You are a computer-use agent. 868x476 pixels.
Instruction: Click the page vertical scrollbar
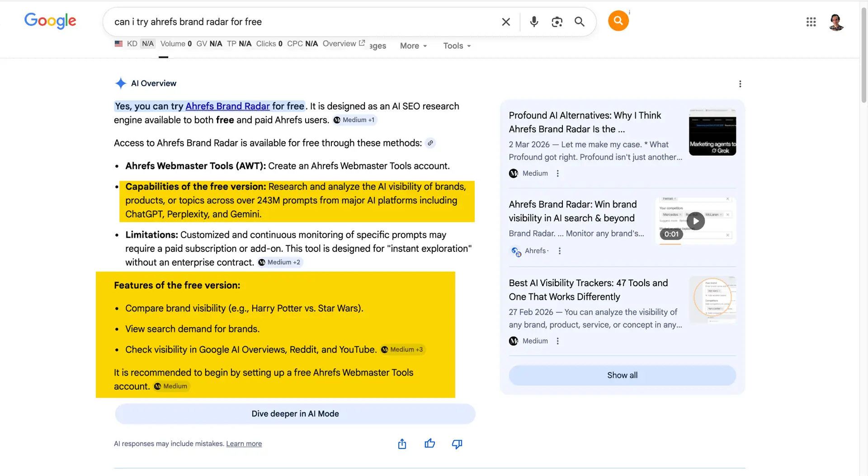pyautogui.click(x=863, y=54)
